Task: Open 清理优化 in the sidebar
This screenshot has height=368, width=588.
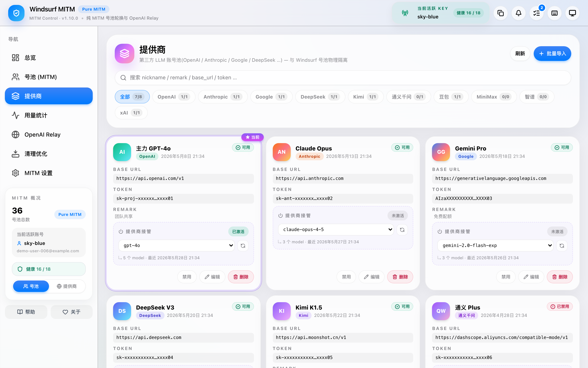Action: (49, 154)
